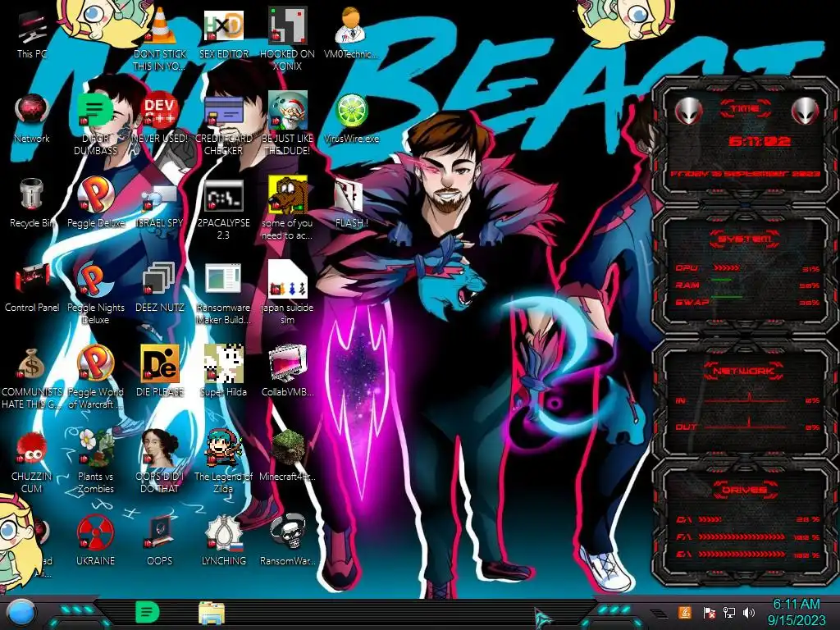
Task: Launch the HxD icon labeled SEX EDITOR
Action: coord(223,34)
